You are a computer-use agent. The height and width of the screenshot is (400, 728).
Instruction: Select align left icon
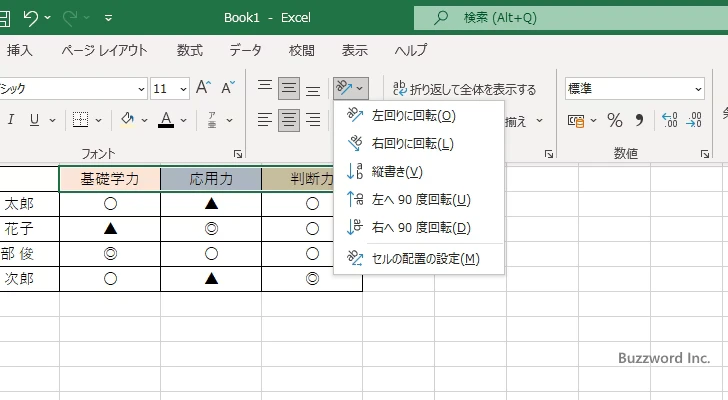pos(265,120)
